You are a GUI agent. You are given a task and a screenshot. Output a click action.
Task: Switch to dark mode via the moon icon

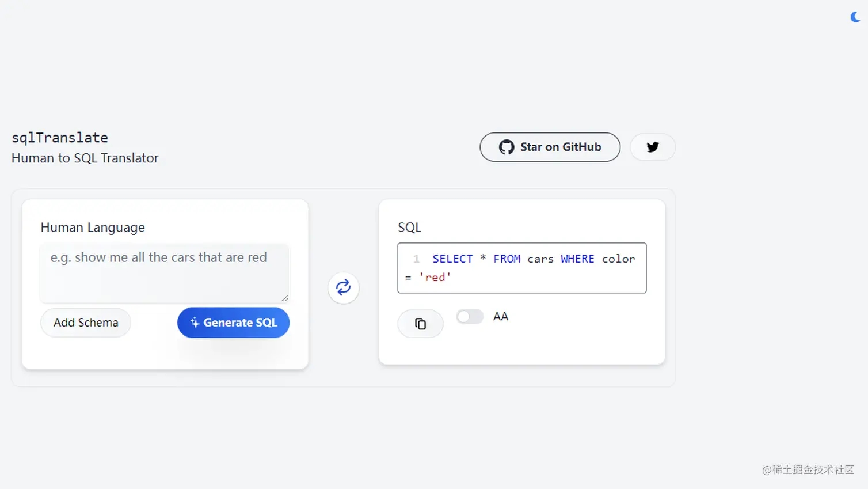(x=854, y=17)
